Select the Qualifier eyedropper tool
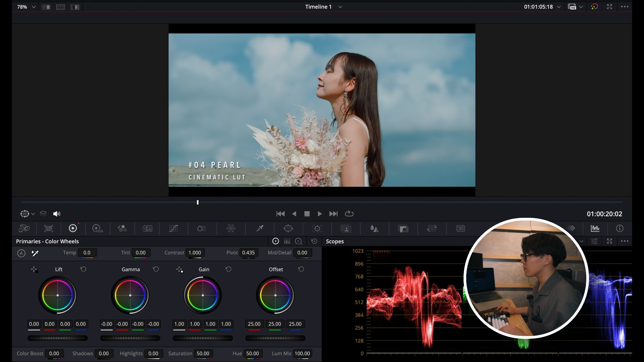 pos(260,229)
